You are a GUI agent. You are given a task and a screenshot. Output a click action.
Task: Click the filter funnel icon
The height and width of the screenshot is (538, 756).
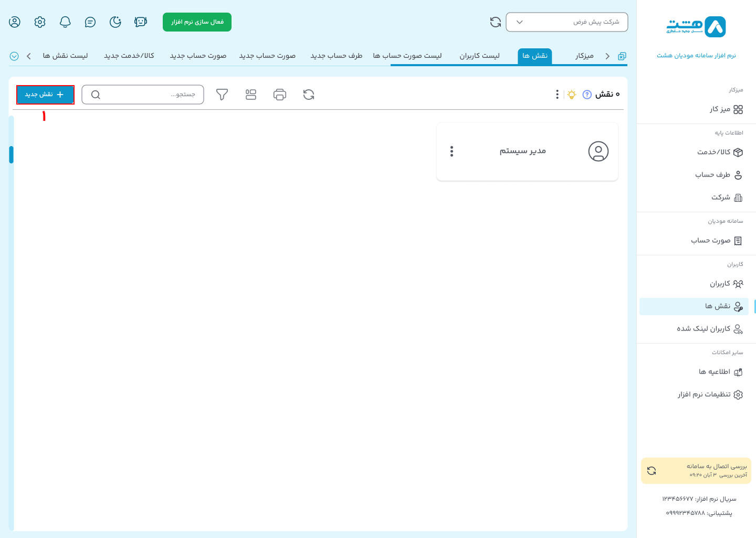(x=222, y=95)
